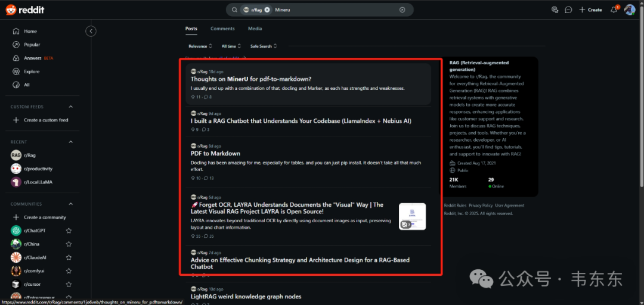
Task: Open Privacy Policy link
Action: point(481,206)
